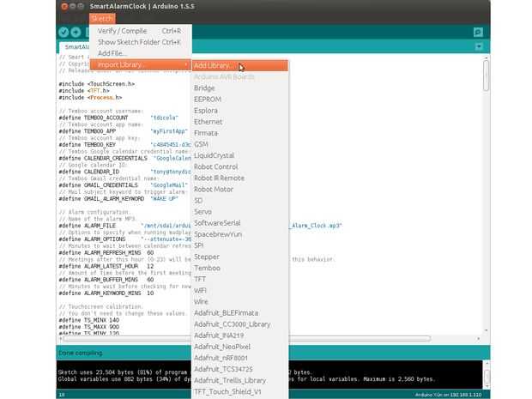Select the SPI library
The image size is (532, 399).
pyautogui.click(x=240, y=245)
